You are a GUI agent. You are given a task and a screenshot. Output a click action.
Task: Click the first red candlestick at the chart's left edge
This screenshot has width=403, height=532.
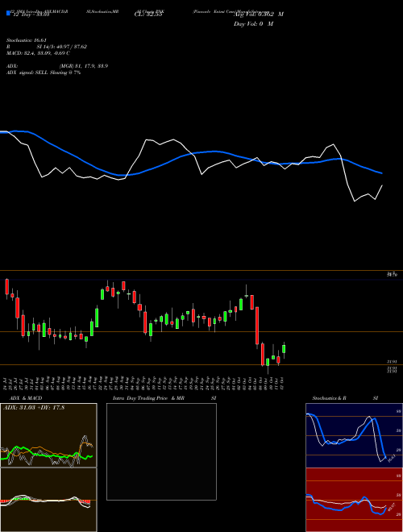(6, 287)
